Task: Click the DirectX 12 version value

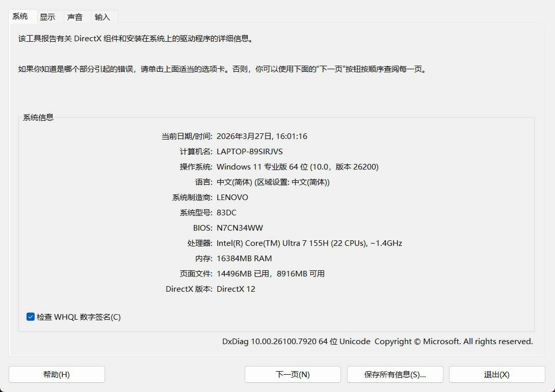Action: pos(236,289)
